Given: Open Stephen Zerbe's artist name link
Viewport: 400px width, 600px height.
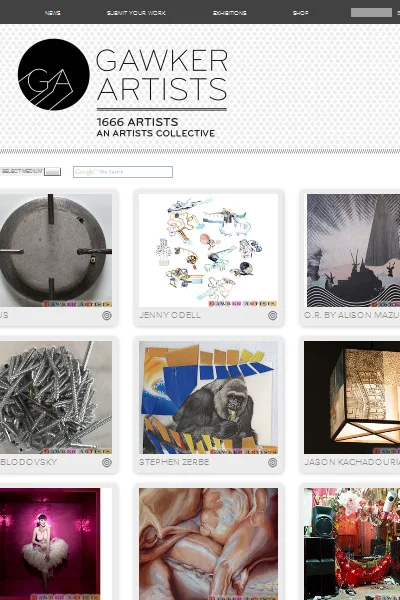Looking at the screenshot, I should [174, 462].
